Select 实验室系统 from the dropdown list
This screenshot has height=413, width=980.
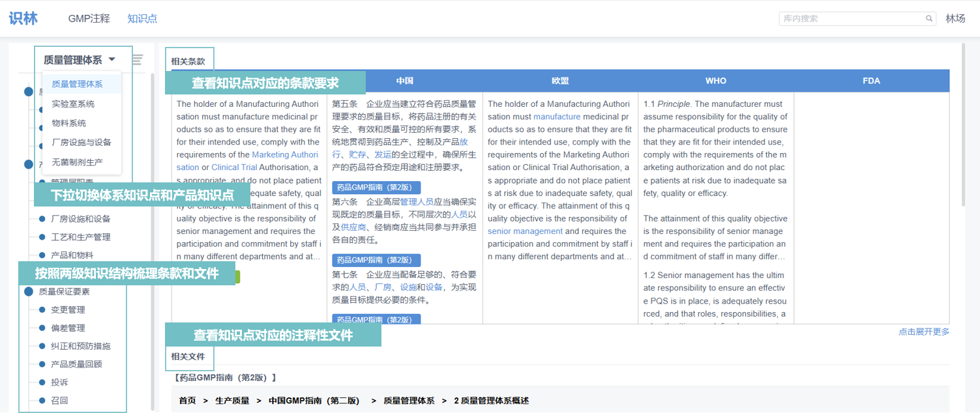tap(73, 104)
